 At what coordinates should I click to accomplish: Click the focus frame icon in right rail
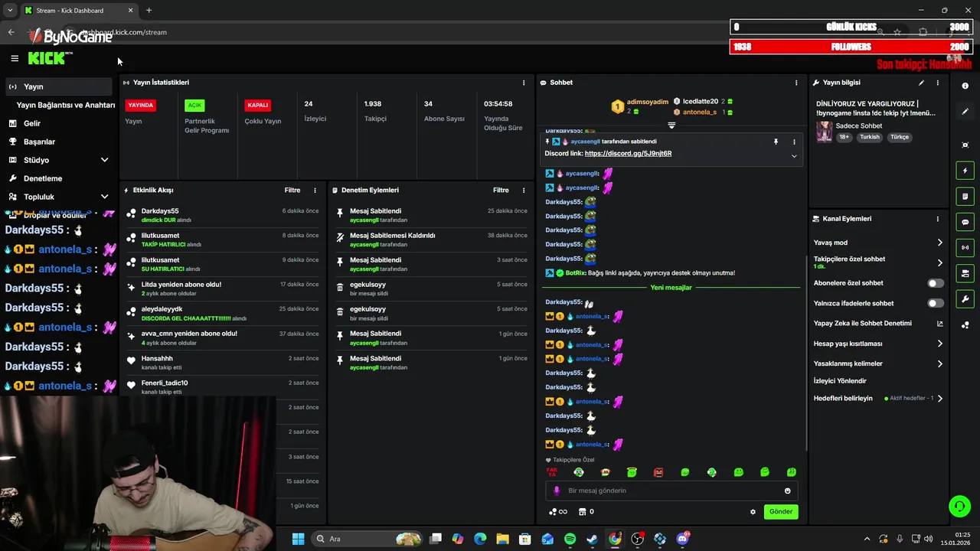point(965,145)
